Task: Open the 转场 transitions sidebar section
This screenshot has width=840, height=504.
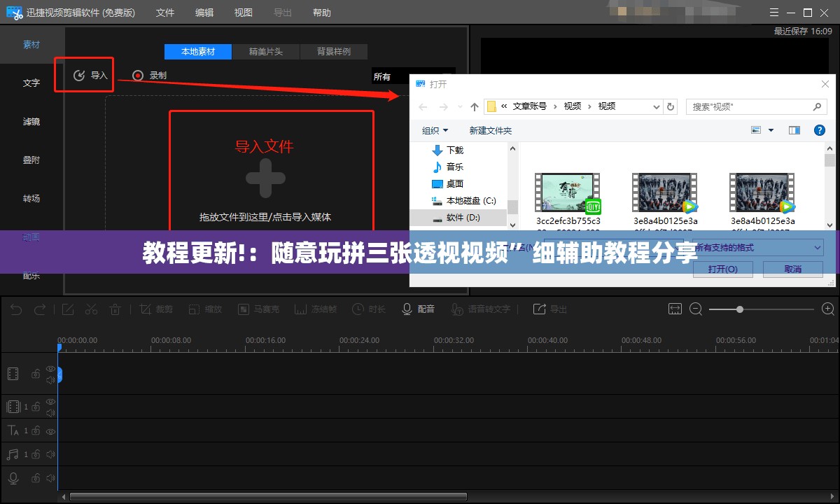Action: (31, 198)
